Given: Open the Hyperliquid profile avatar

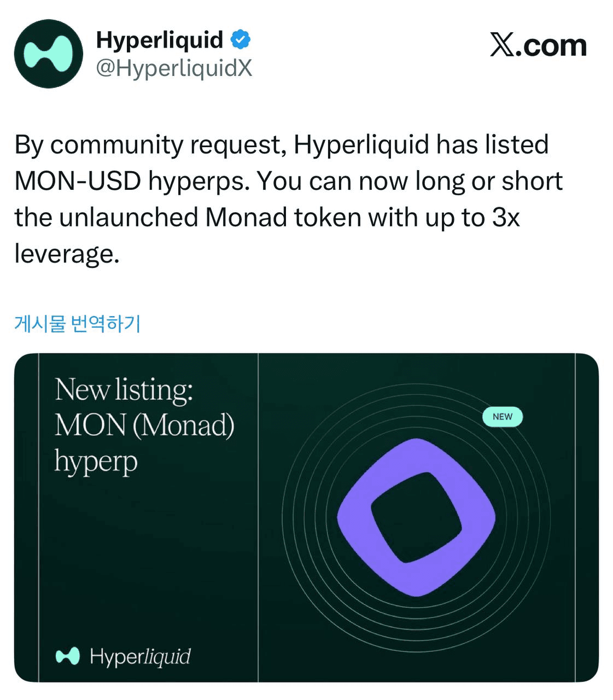Looking at the screenshot, I should click(49, 54).
